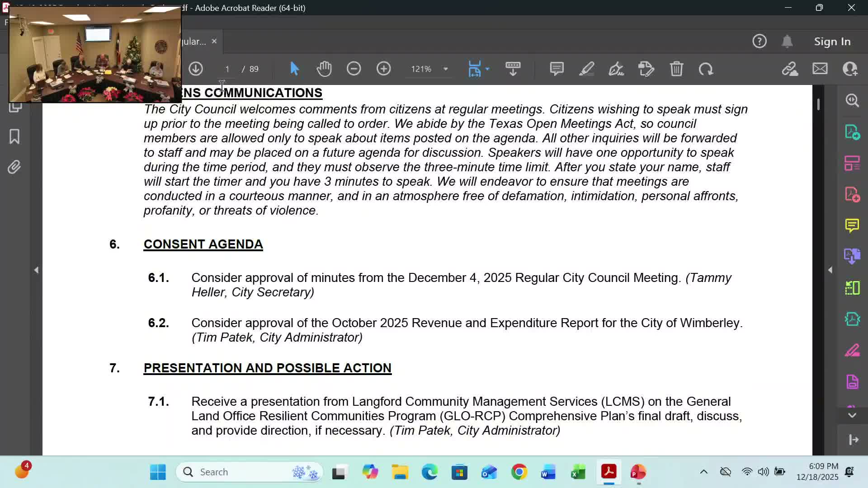Close the open document tab
Image resolution: width=868 pixels, height=488 pixels.
tap(214, 41)
